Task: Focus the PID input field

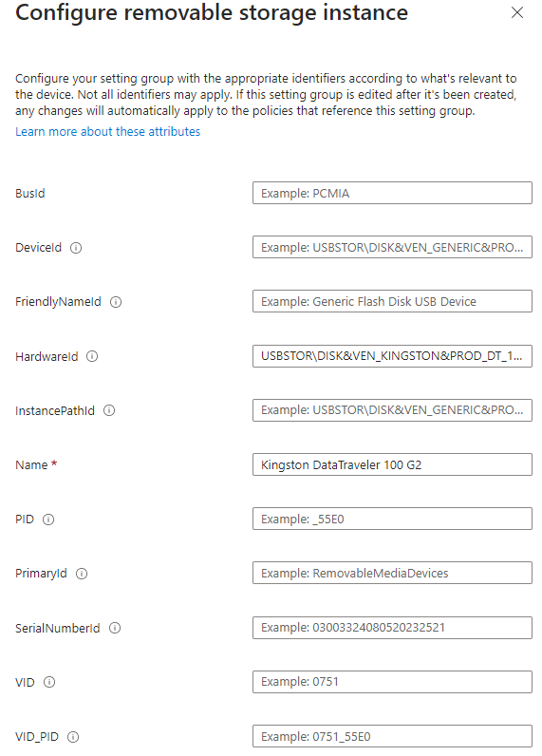Action: point(392,519)
